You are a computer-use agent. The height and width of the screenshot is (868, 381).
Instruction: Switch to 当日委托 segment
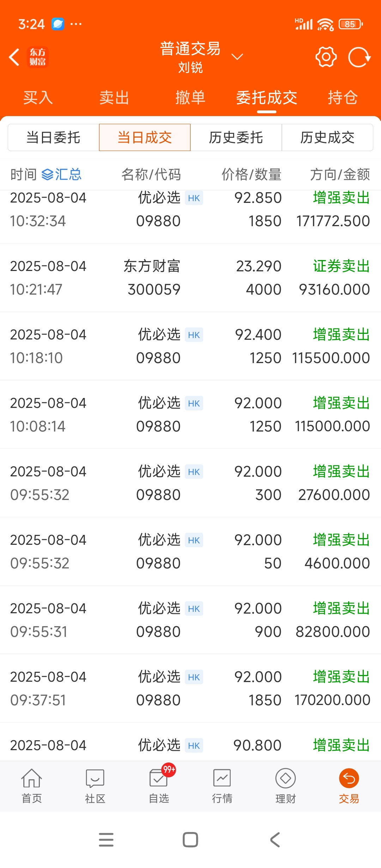[54, 137]
